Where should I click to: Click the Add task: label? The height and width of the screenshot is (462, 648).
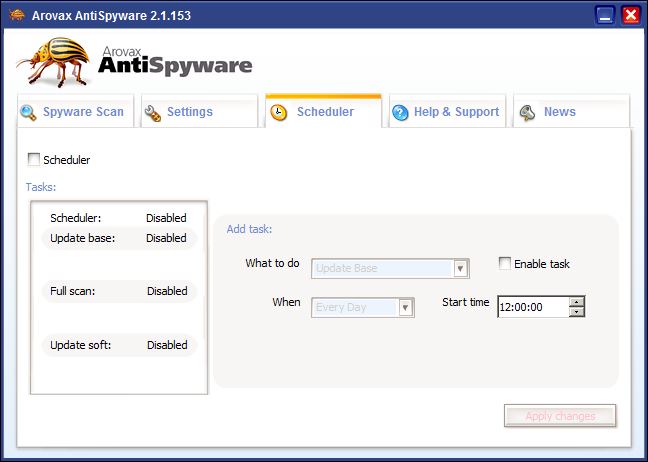coord(249,229)
